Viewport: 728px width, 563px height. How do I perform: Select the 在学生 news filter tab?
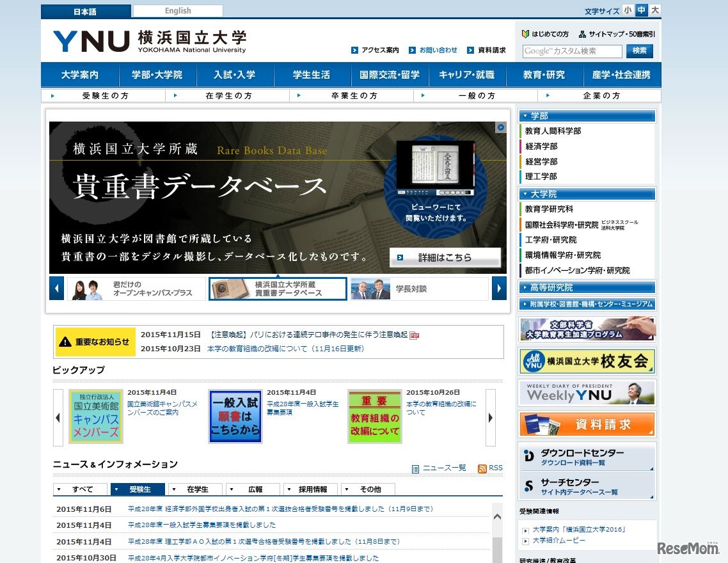pos(195,489)
